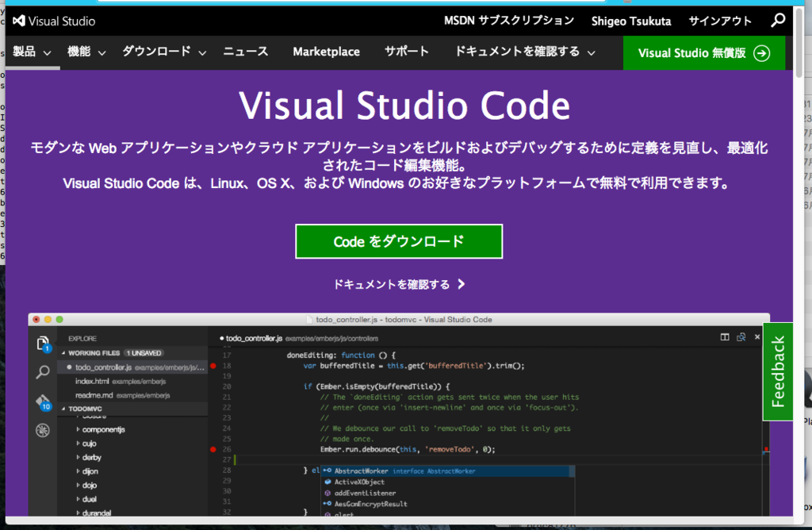The height and width of the screenshot is (530, 812).
Task: Open the Feedback side tab
Action: point(778,371)
